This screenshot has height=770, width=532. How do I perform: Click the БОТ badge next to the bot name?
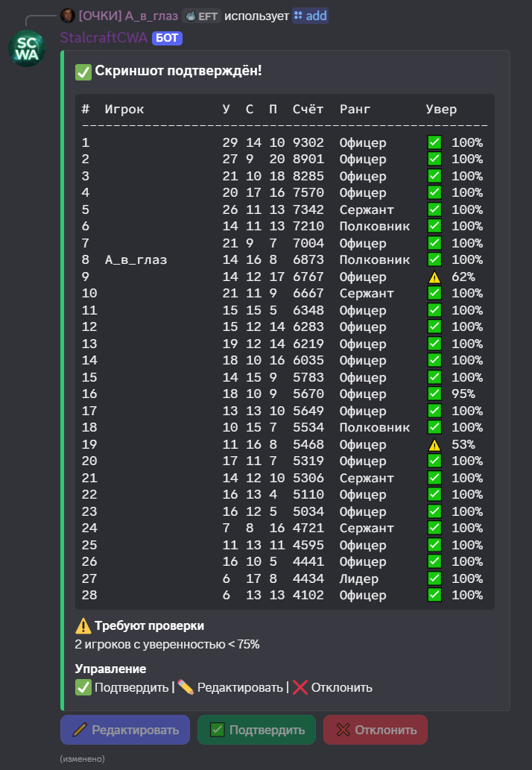pos(168,38)
